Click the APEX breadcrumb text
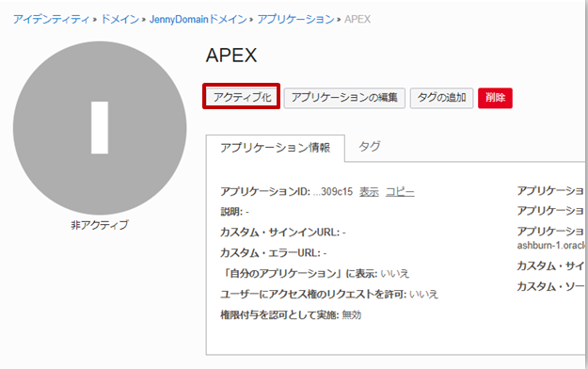 click(358, 19)
